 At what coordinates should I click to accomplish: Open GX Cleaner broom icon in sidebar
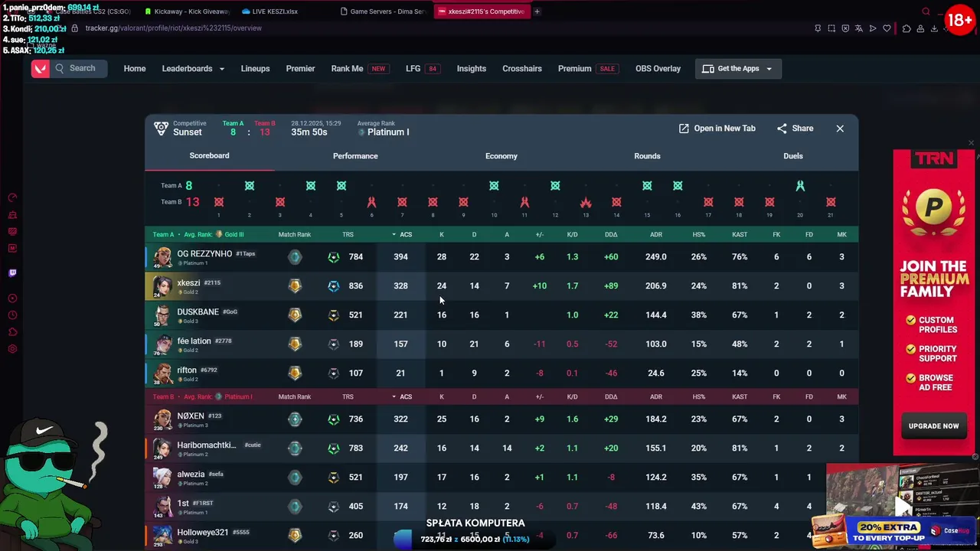tap(12, 215)
